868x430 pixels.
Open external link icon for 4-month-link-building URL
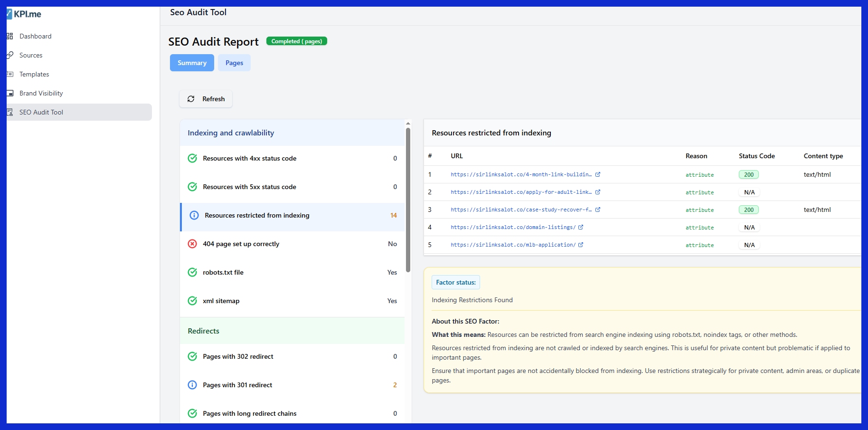[598, 174]
